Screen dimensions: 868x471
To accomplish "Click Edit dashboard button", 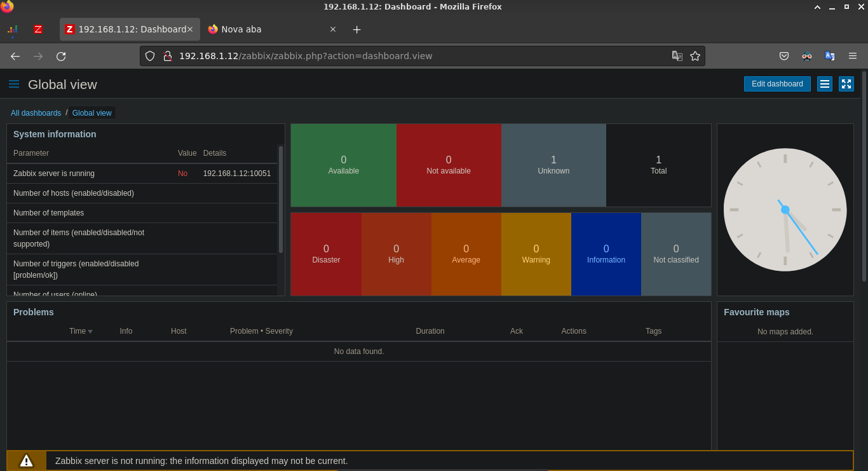I will 777,84.
